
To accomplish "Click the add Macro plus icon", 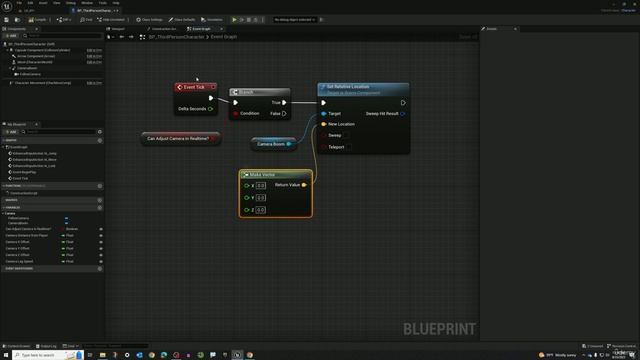I will (x=100, y=200).
